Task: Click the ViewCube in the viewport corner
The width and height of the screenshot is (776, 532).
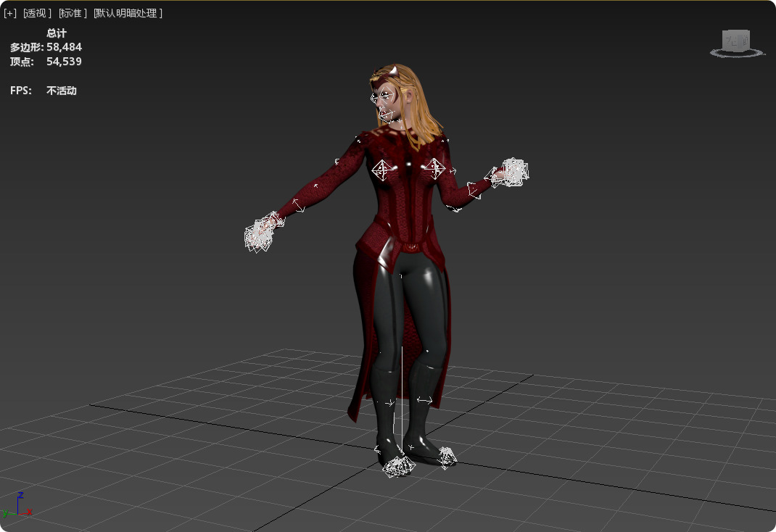Action: click(736, 40)
